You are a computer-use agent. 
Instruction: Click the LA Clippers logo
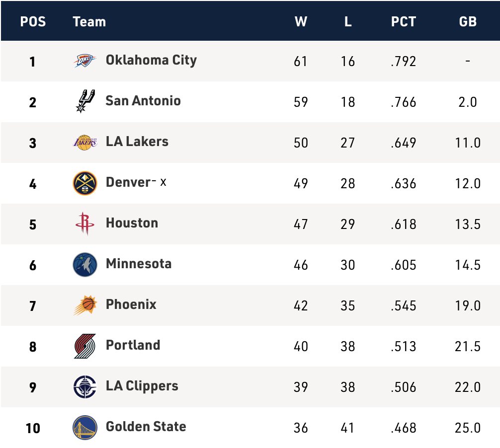coord(84,386)
